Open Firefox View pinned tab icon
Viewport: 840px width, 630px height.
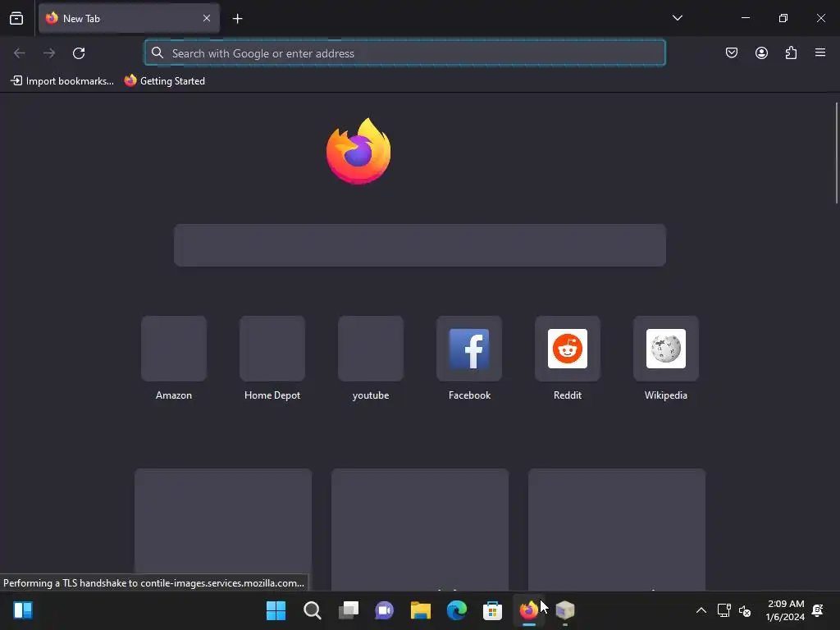click(x=16, y=18)
